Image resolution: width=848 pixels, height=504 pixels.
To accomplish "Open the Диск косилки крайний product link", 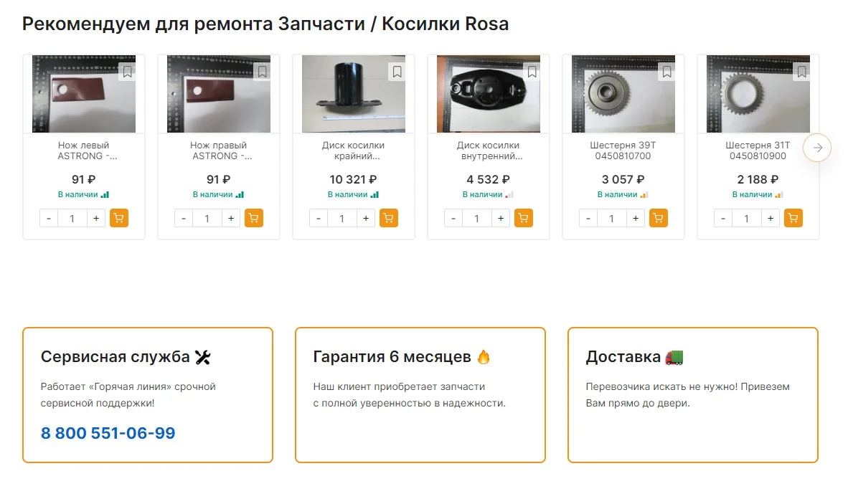I will pos(353,151).
